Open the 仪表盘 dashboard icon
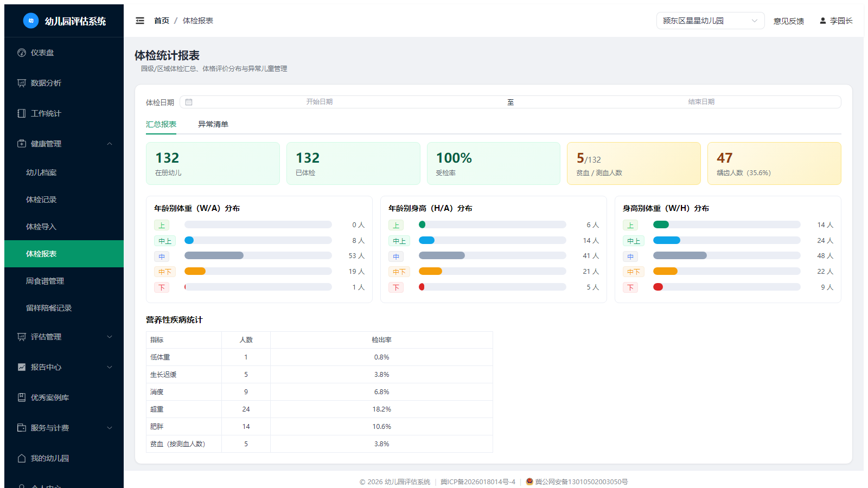The height and width of the screenshot is (488, 868). pos(22,53)
